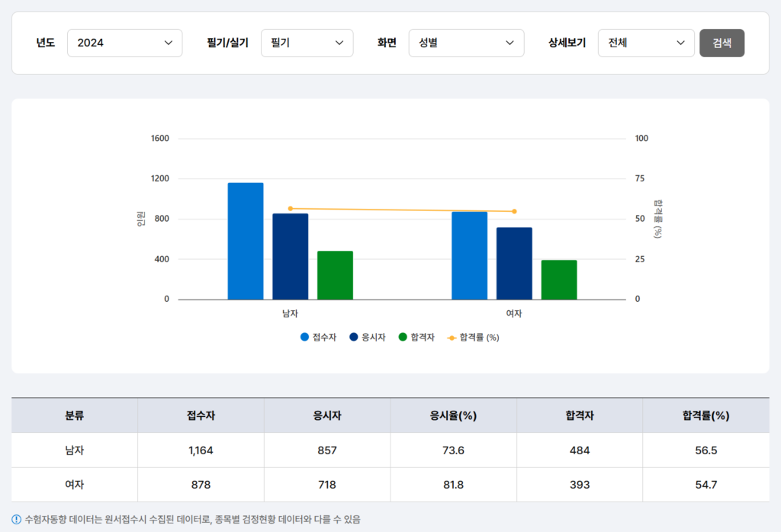The image size is (781, 532).
Task: Open the 년도 year dropdown showing 2024
Action: (x=124, y=43)
